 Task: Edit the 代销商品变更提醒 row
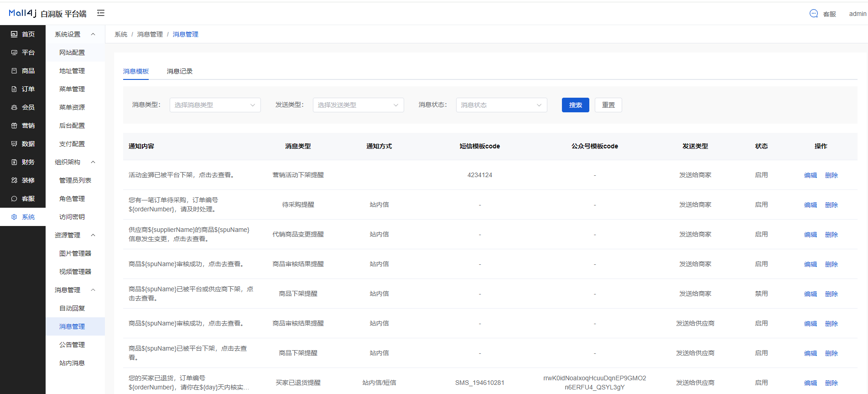pos(811,235)
